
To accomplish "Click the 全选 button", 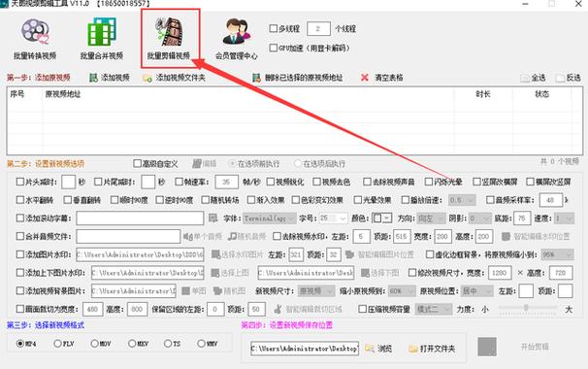I will coord(534,78).
